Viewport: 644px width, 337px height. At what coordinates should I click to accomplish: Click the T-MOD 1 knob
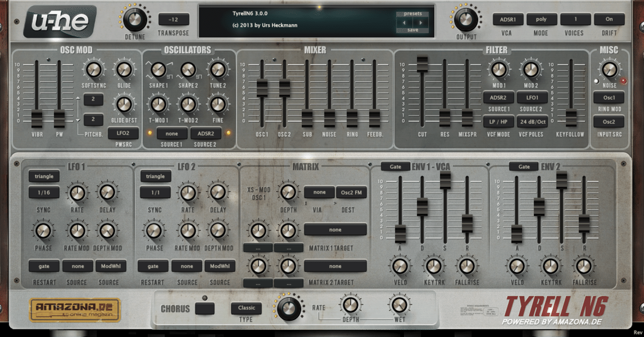[x=158, y=104]
